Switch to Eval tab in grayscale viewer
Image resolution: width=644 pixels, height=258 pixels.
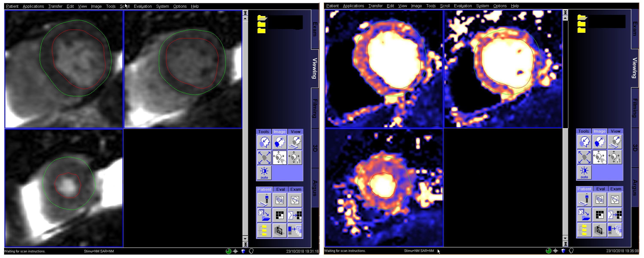click(x=280, y=189)
